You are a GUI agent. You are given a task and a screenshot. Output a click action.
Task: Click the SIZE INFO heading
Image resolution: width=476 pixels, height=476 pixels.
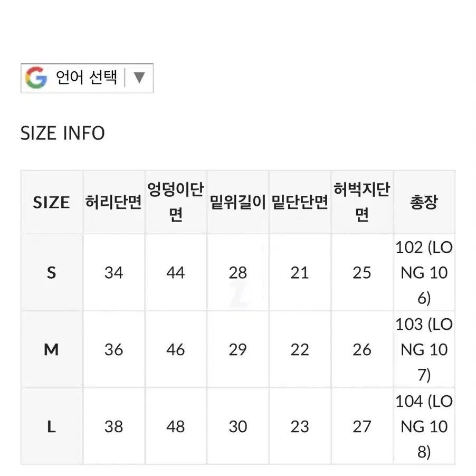click(x=63, y=134)
